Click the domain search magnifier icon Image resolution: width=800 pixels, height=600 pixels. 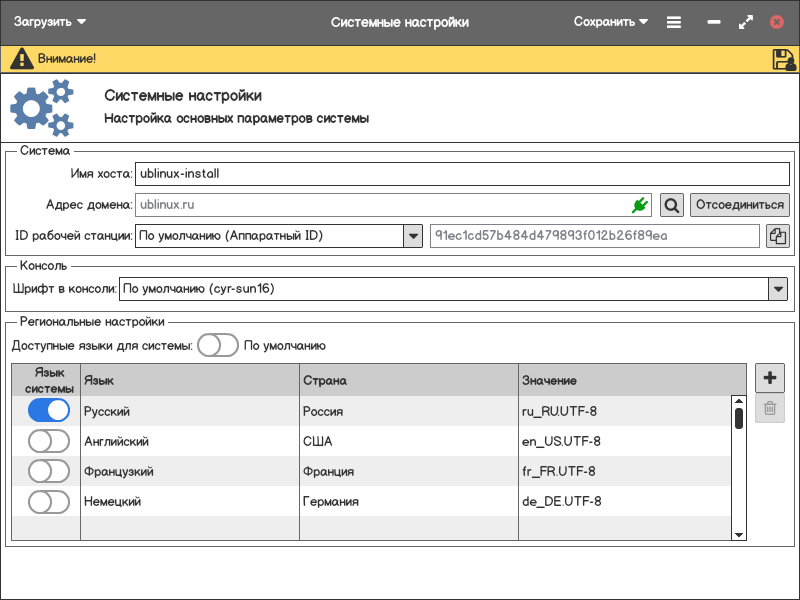point(672,205)
